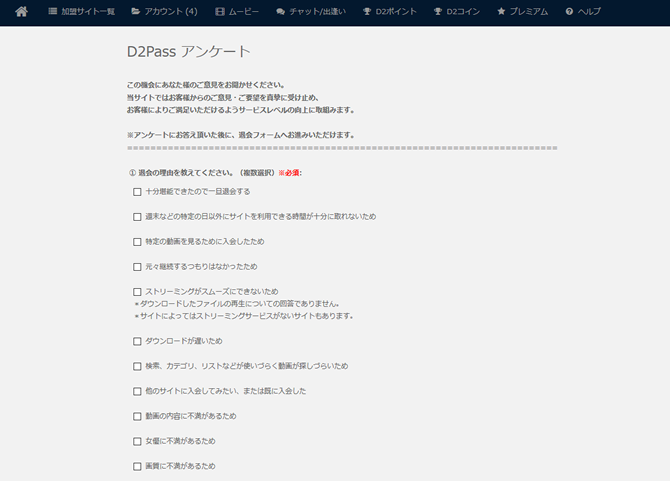The image size is (670, 481).
Task: Click the D2Pass アンケート page heading
Action: tap(188, 52)
